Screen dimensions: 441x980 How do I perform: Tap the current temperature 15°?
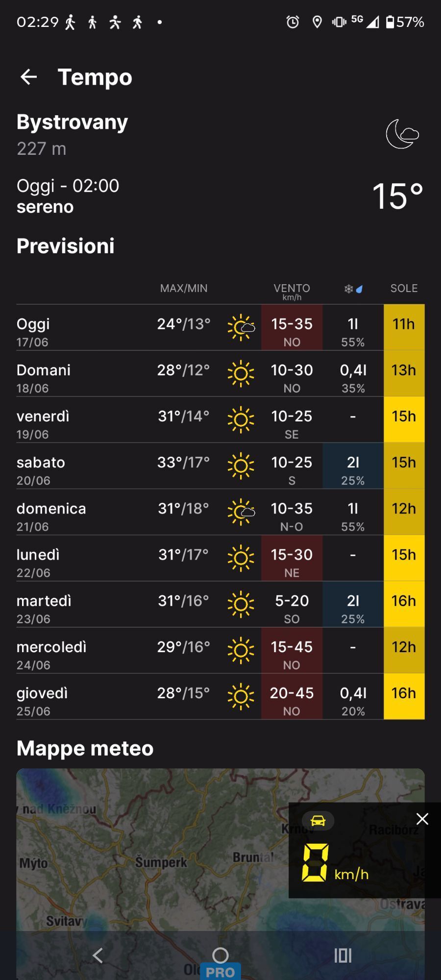coord(397,196)
